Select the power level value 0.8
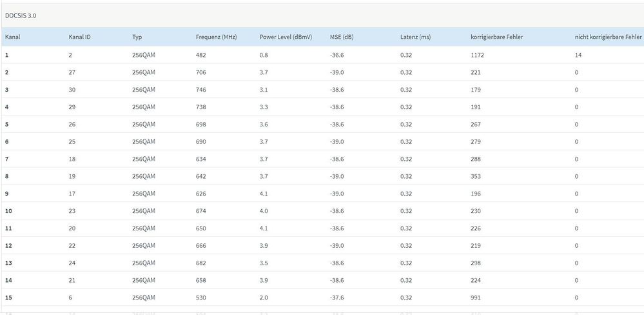Screen dimensions: 644x315 [264, 56]
